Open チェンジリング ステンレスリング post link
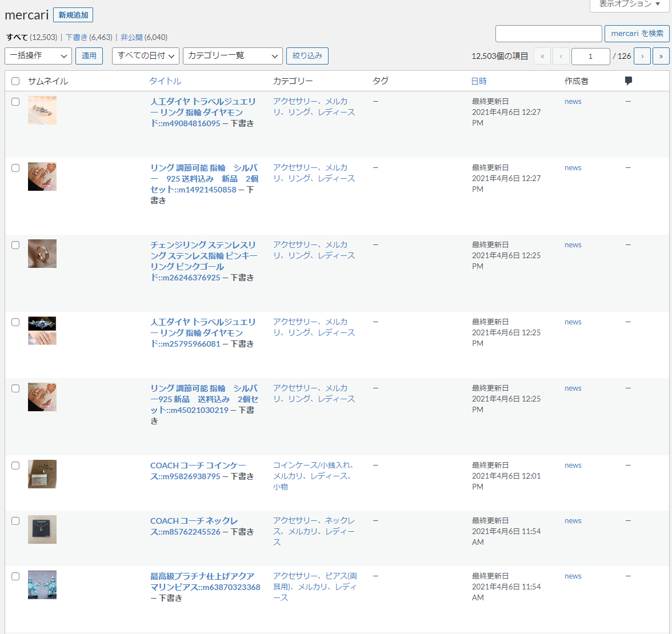Screen dimensions: 672x634 point(203,262)
